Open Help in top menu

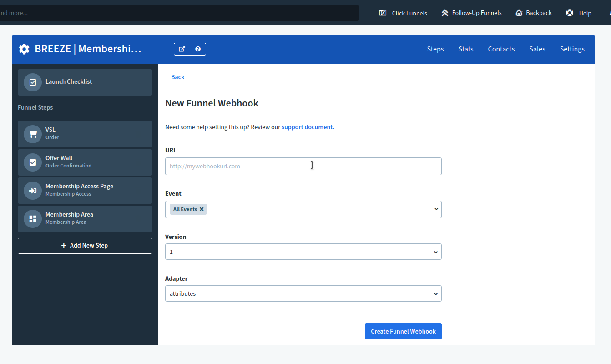tap(579, 13)
